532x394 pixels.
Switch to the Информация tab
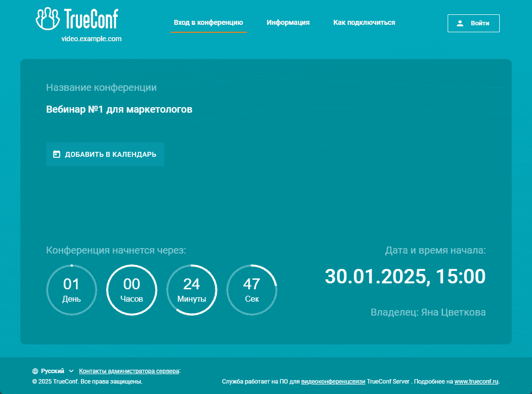288,22
